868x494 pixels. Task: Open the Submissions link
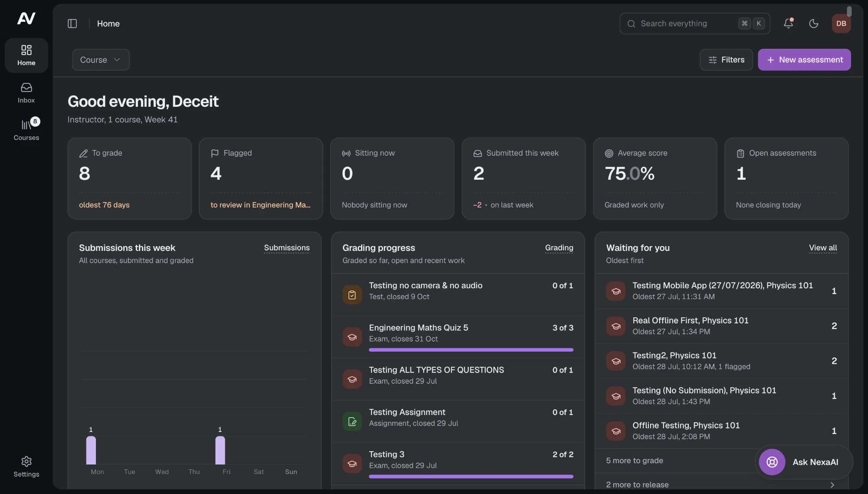(x=287, y=248)
